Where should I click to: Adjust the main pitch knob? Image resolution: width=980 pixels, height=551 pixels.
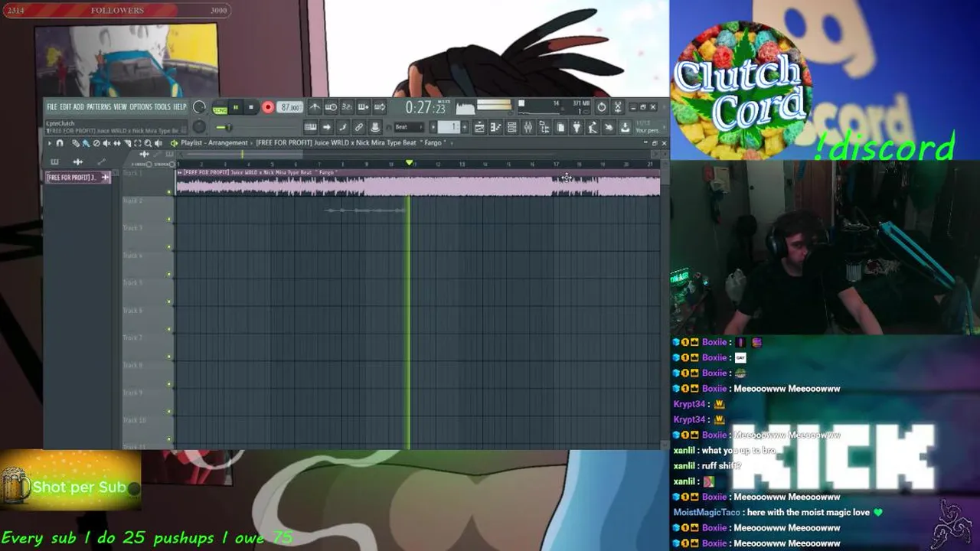pos(199,126)
